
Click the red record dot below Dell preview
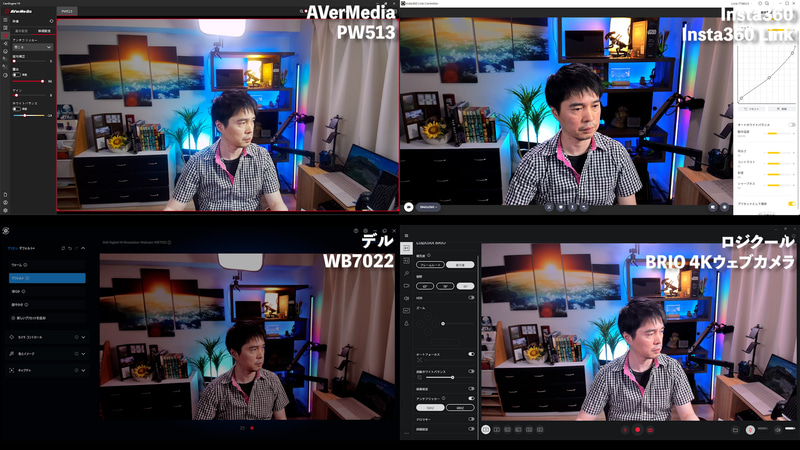[x=252, y=428]
